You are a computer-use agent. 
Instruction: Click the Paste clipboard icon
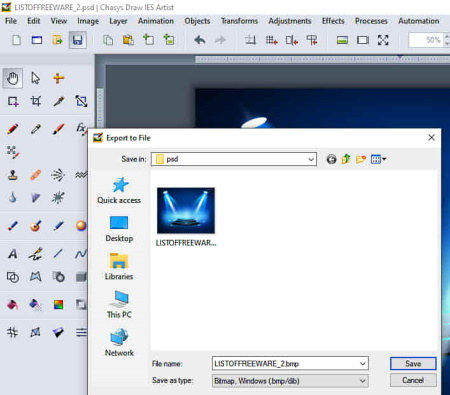tap(128, 40)
